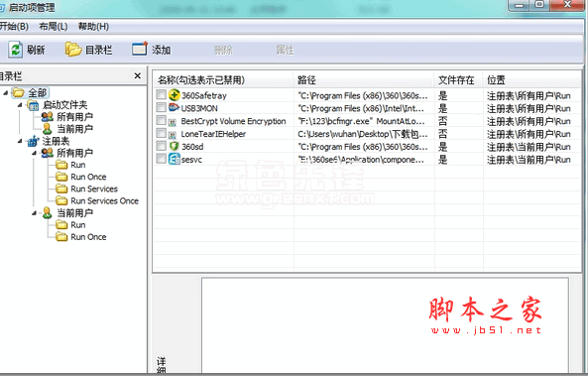
Task: Click 注册表\当前用户\Run location in sesvc row
Action: (x=529, y=160)
